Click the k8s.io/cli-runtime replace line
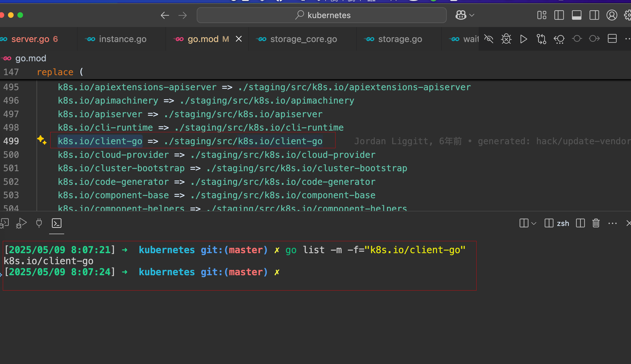This screenshot has height=364, width=631. tap(201, 128)
